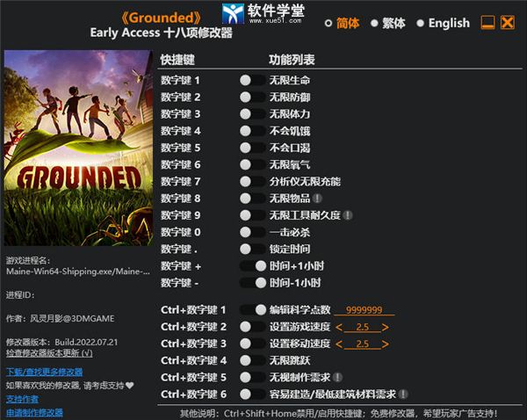Viewport: 527px width, 420px height.
Task: Click hotkey label 数字键 0
Action: click(x=180, y=232)
